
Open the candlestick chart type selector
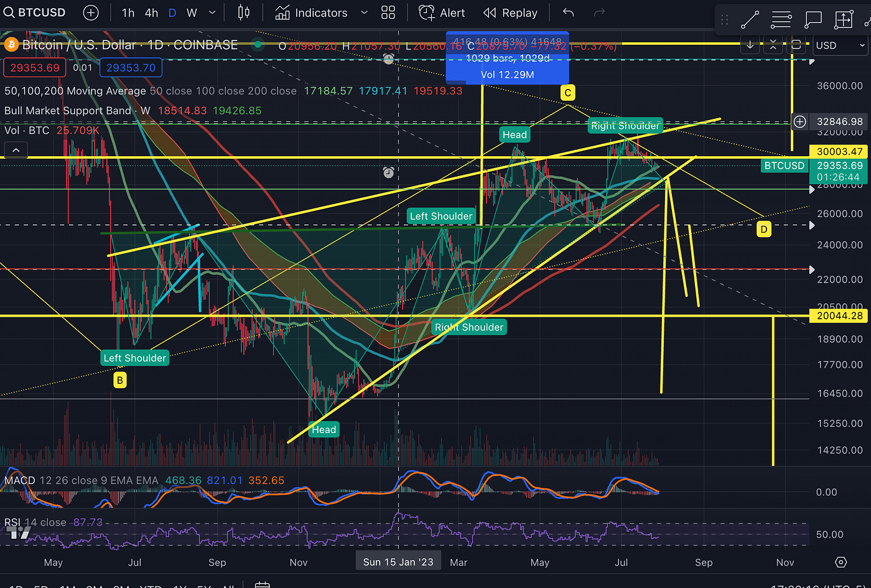[x=244, y=12]
